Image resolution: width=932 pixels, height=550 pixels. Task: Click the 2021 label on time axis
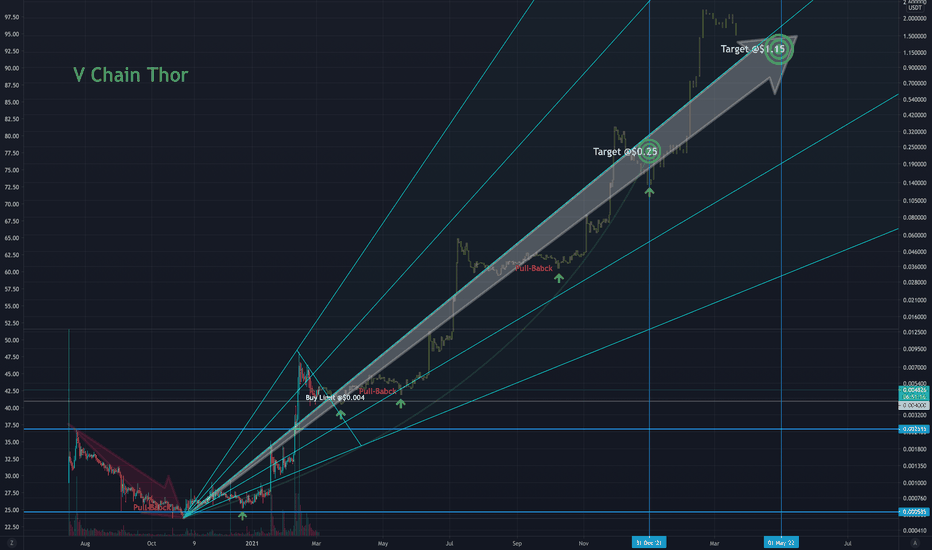pyautogui.click(x=252, y=543)
